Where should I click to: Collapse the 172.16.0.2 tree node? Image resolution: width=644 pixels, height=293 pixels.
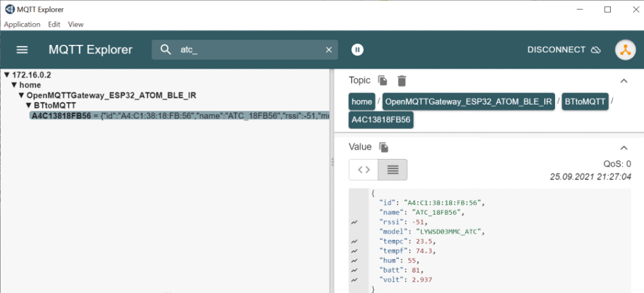click(x=7, y=75)
